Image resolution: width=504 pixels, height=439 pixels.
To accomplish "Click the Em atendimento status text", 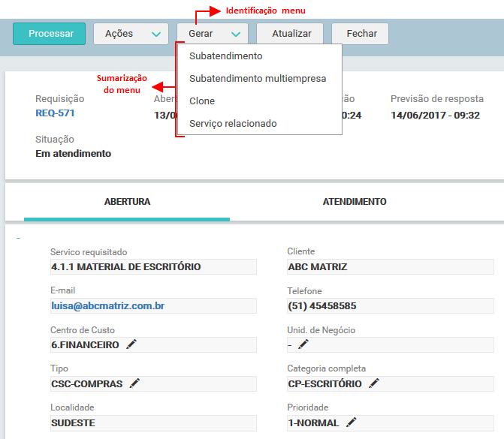I will coord(74,154).
